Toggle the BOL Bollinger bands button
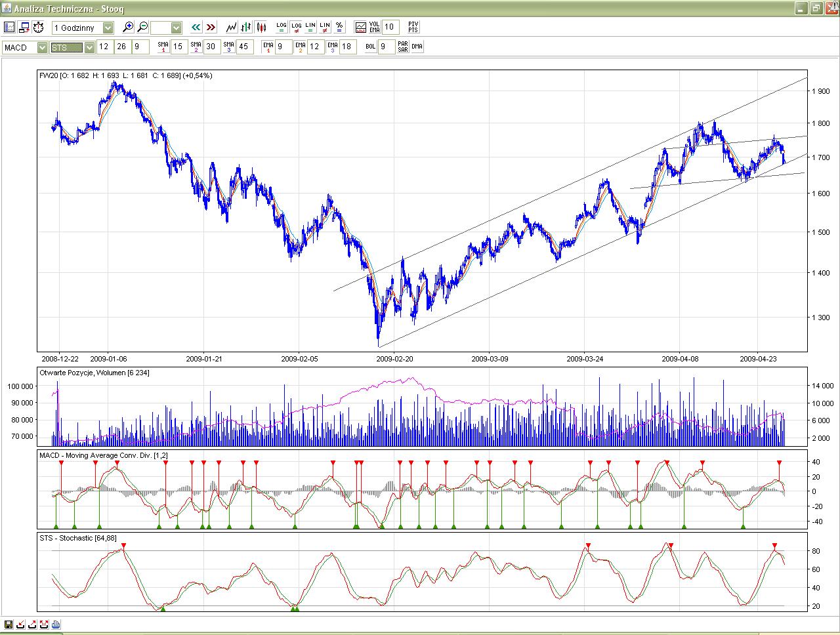The width and height of the screenshot is (840, 635). point(371,47)
